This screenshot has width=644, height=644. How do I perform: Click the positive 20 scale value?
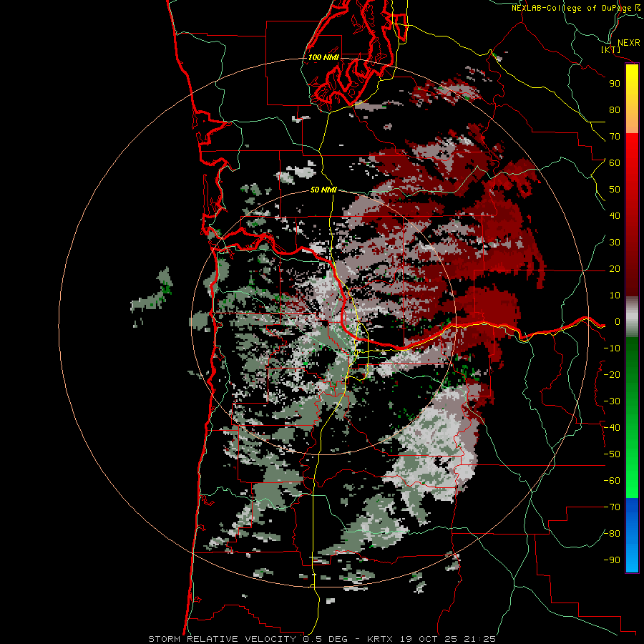615,269
